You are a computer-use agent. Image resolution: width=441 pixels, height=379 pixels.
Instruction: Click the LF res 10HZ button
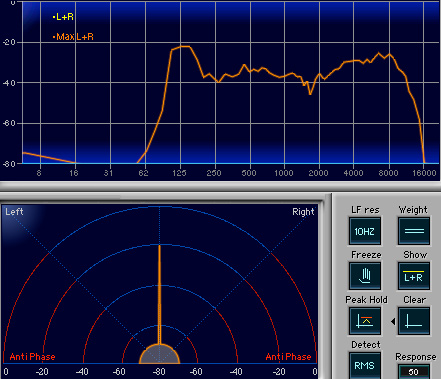tap(365, 231)
